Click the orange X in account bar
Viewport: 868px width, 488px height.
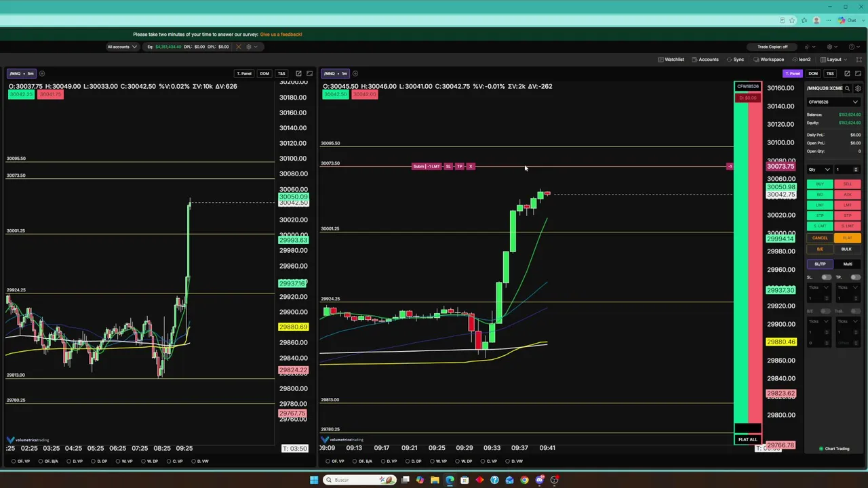(237, 47)
